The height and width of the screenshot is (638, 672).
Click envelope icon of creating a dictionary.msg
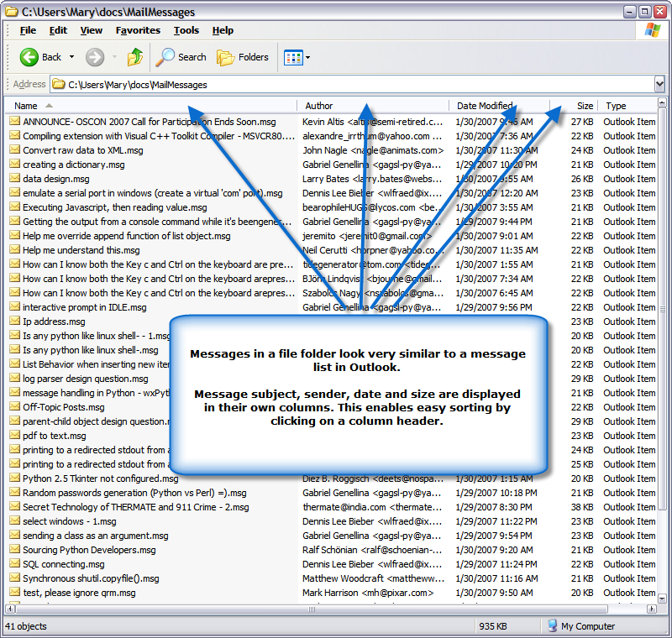click(15, 164)
